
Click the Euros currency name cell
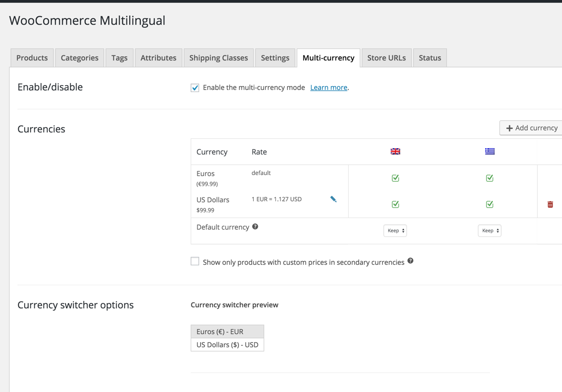[205, 173]
